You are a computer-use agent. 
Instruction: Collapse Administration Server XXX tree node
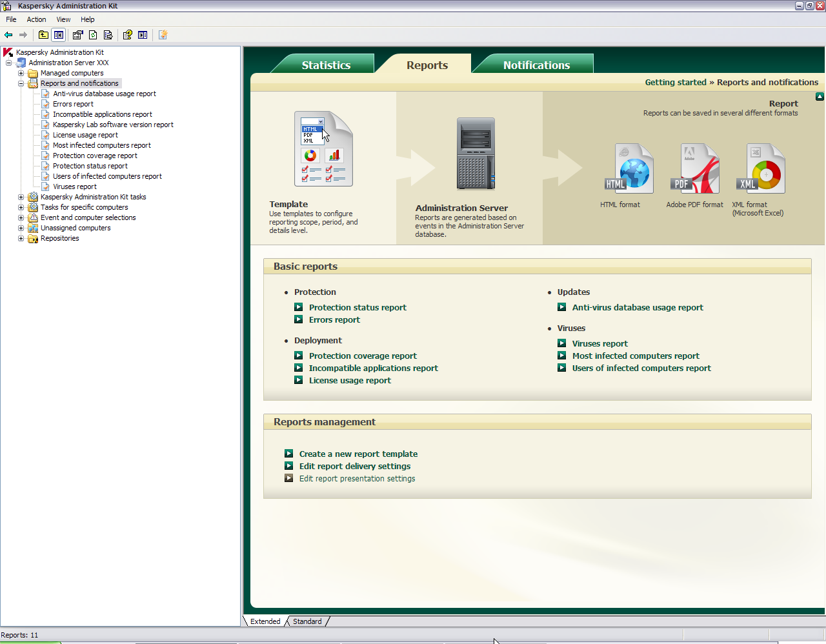click(8, 63)
